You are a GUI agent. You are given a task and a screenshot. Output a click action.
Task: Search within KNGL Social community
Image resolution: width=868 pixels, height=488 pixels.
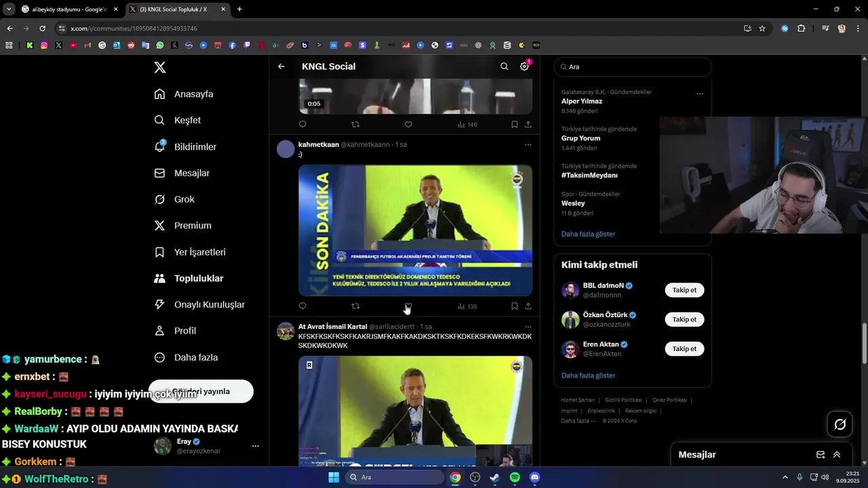pos(504,66)
